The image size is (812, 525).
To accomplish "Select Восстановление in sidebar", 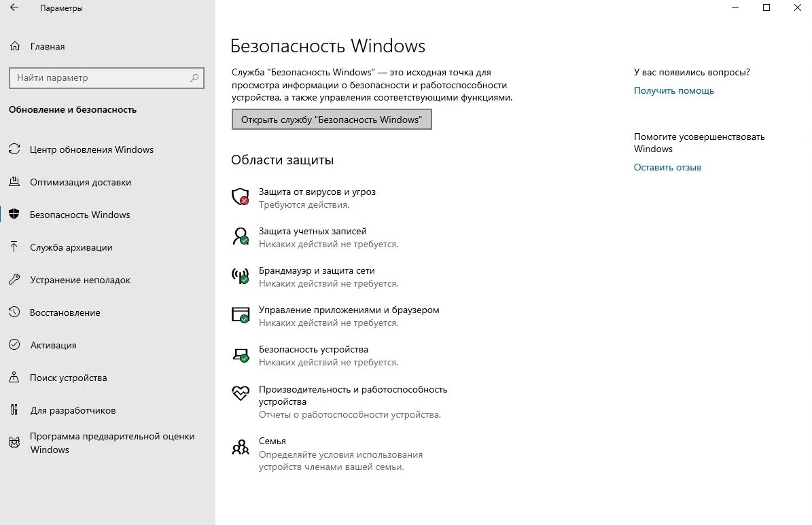I will coord(65,312).
